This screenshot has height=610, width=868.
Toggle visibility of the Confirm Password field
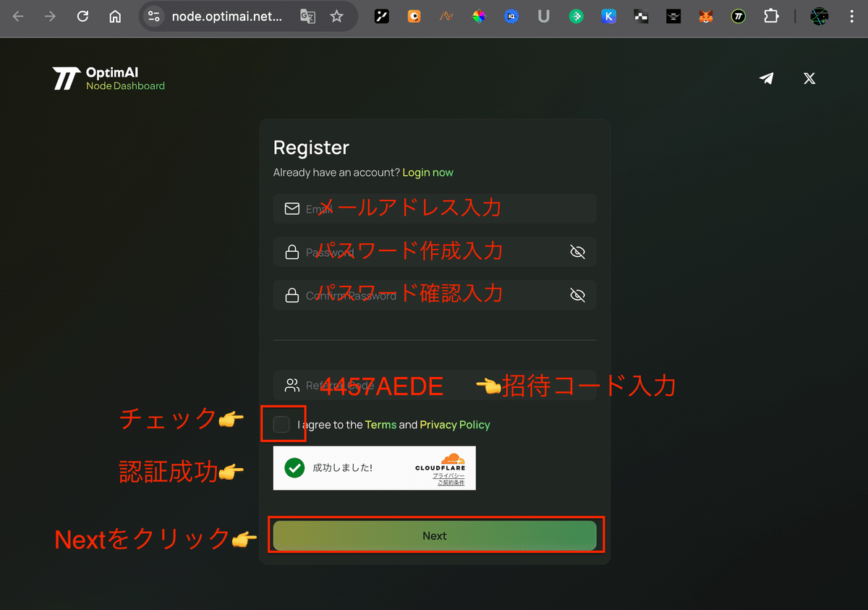tap(577, 295)
